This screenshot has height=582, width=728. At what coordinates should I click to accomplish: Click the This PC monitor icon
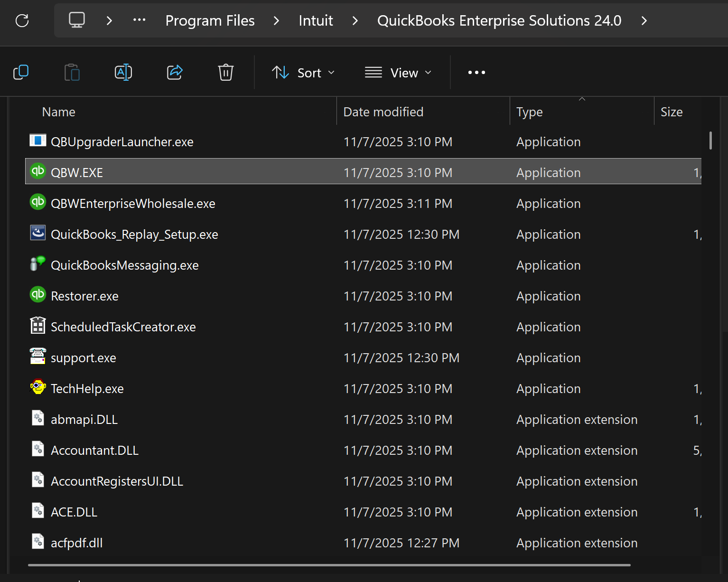click(77, 20)
